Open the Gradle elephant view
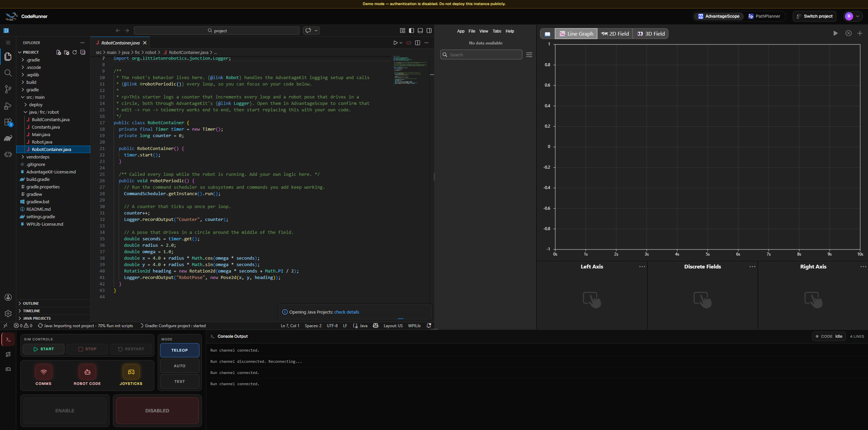The height and width of the screenshot is (430, 868). click(x=8, y=138)
